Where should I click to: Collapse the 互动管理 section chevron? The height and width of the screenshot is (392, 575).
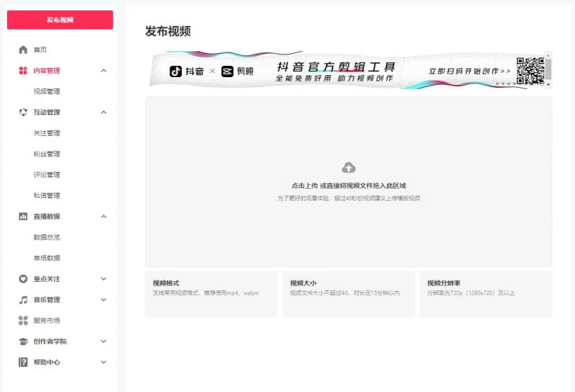104,112
